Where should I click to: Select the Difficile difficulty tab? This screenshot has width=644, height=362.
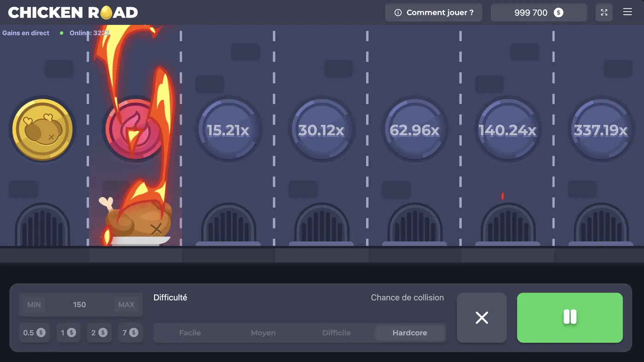tap(337, 333)
